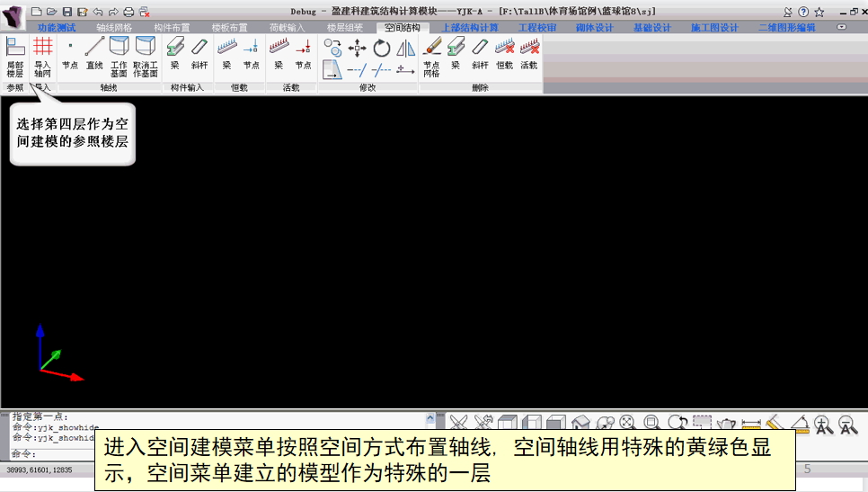868x492 pixels.
Task: Switch to the 构件布置 tab
Action: coord(172,27)
